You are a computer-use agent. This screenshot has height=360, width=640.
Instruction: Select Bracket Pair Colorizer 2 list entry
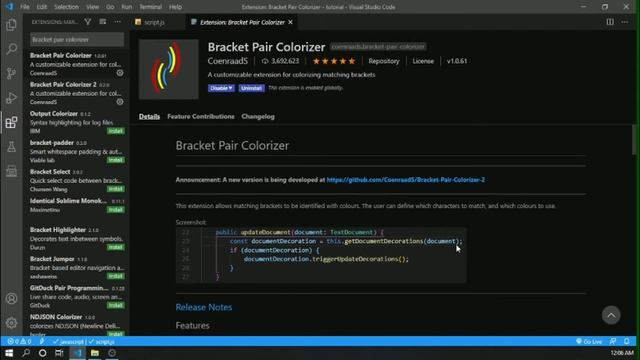[x=77, y=93]
